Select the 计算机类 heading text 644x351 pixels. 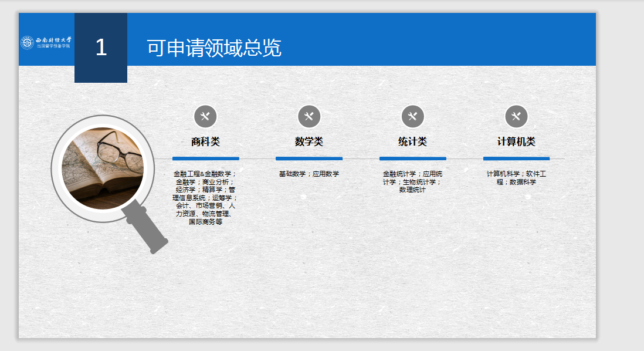[516, 141]
